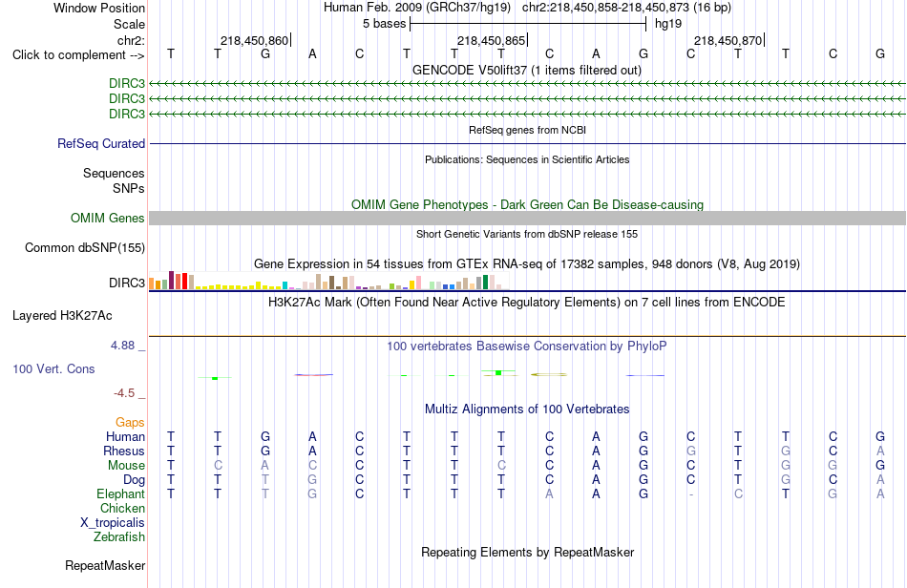Screen dimensions: 907x588
Task: Click the blue RefSeq Curated line item
Action: (527, 143)
